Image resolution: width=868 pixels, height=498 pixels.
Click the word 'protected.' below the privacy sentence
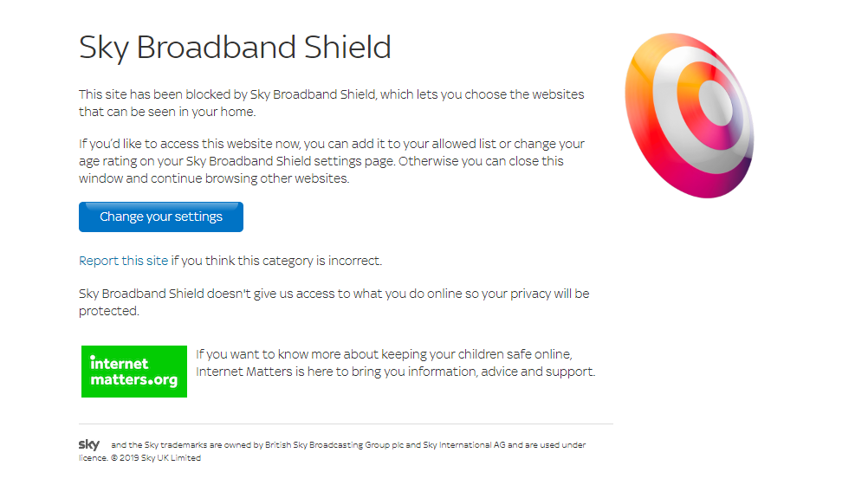point(108,311)
